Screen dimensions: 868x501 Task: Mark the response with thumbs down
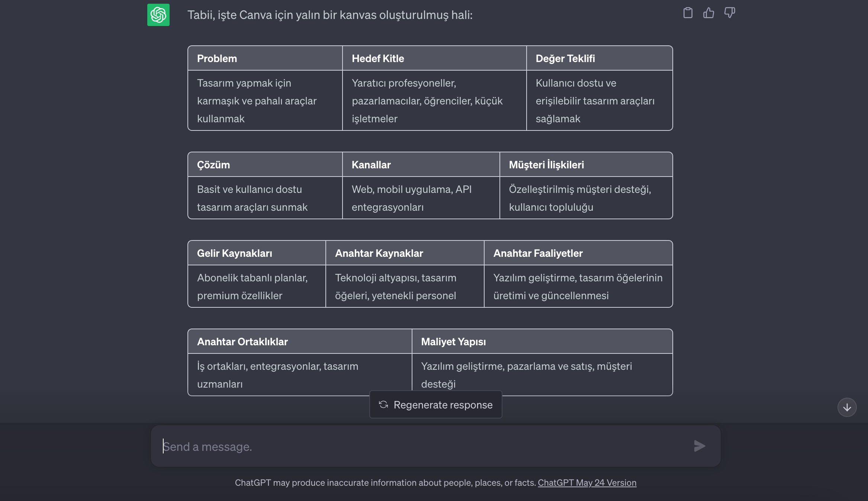click(x=729, y=13)
